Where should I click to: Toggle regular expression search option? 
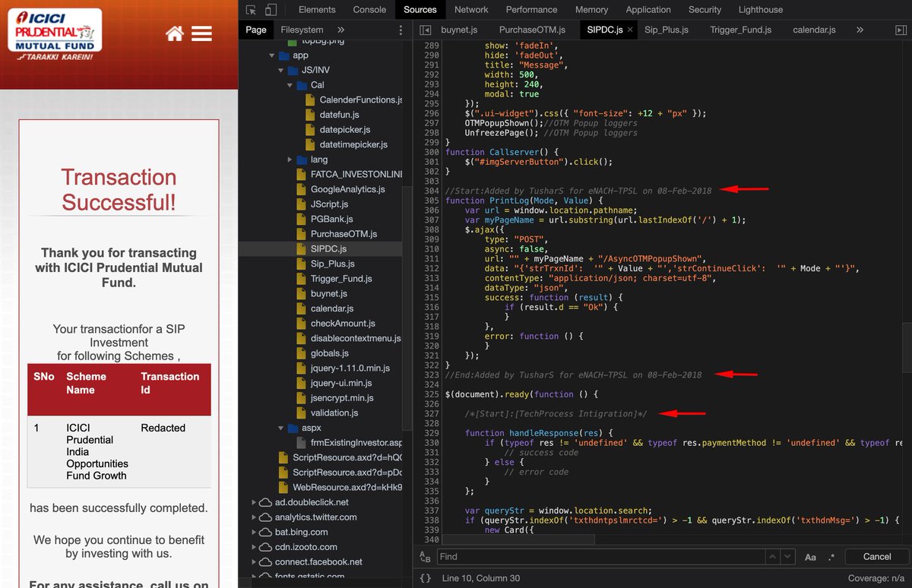tap(831, 557)
